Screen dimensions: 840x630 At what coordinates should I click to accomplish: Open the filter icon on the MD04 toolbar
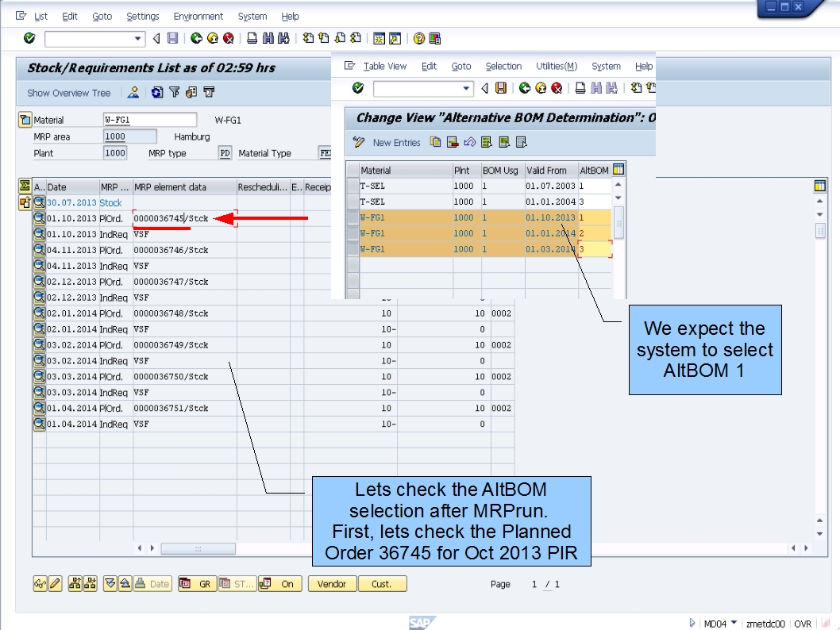click(175, 93)
